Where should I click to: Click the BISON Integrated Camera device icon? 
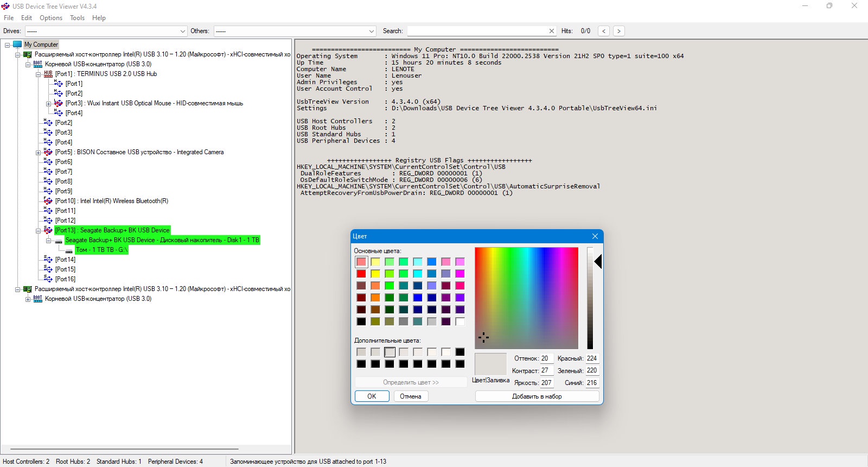[x=48, y=152]
